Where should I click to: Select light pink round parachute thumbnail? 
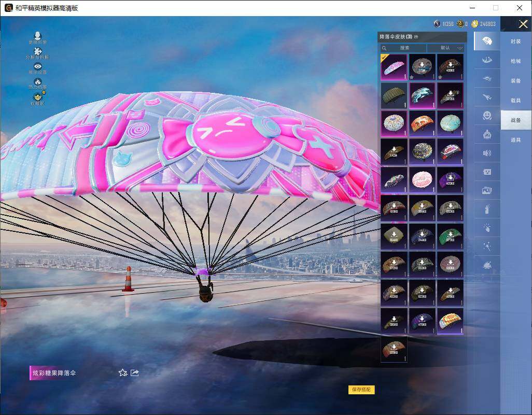pos(422,180)
